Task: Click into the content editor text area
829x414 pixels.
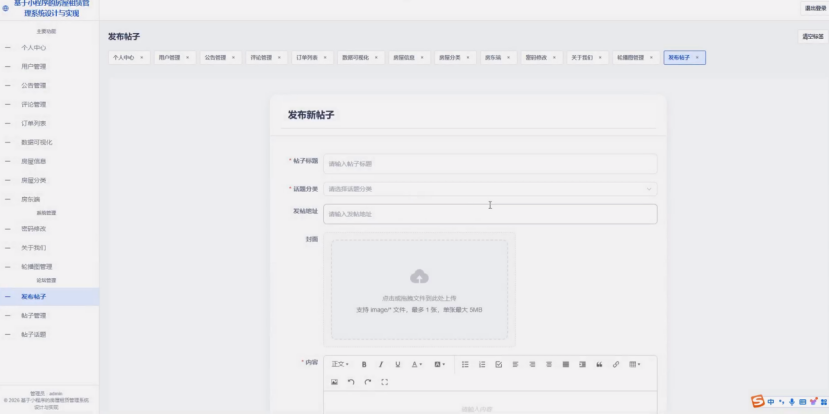Action: [490, 403]
